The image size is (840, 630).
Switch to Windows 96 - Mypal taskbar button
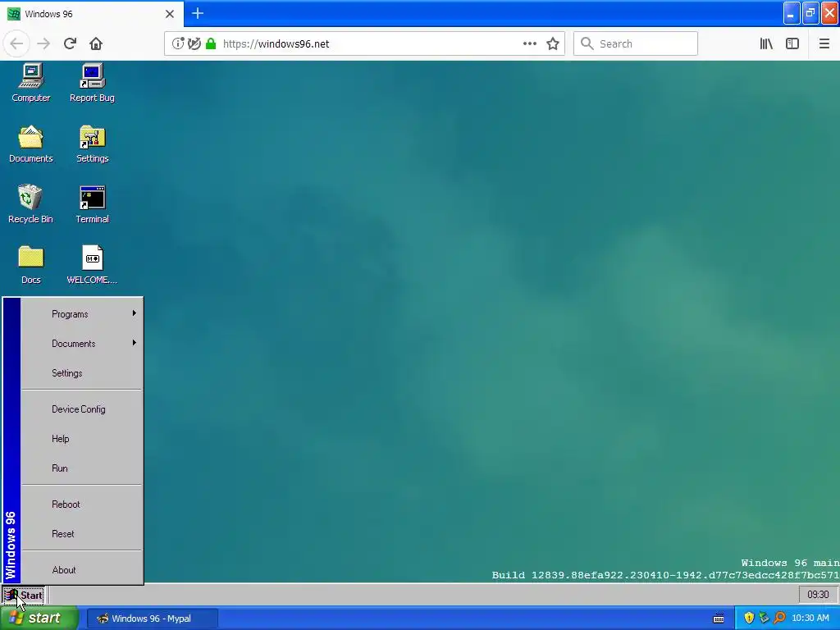point(152,619)
